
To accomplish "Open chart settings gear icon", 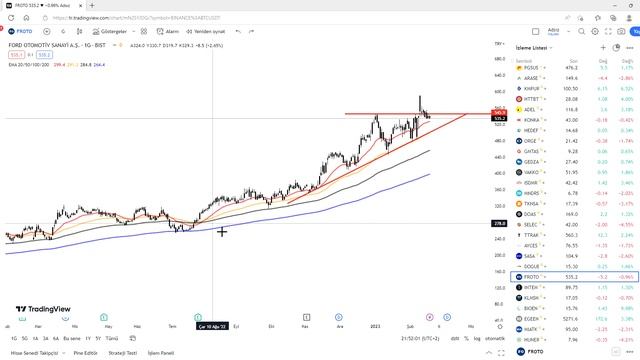I will point(595,31).
